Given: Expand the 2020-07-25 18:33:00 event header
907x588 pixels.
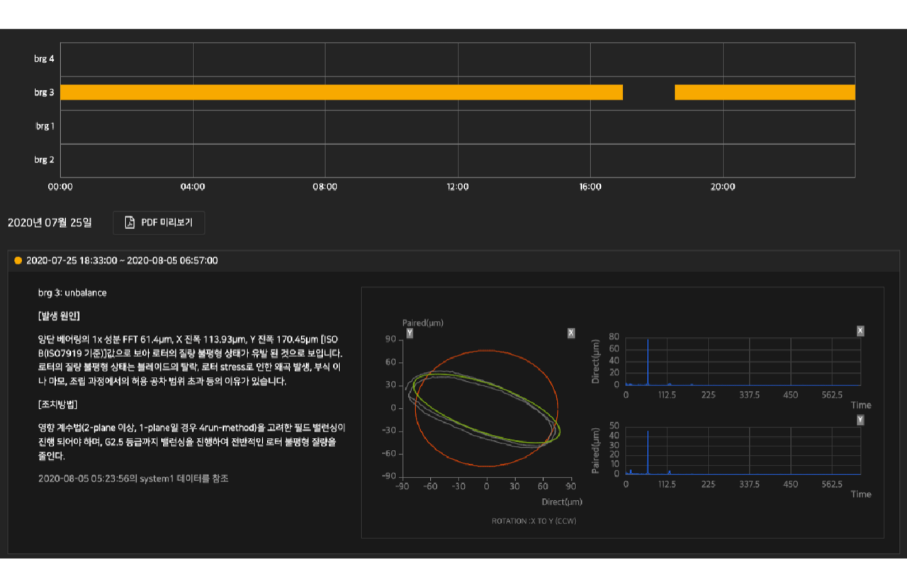Looking at the screenshot, I should (x=453, y=261).
